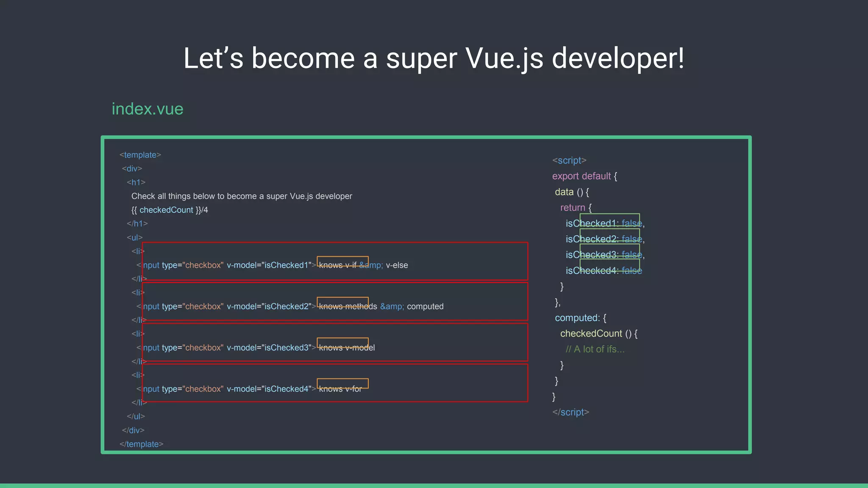Click the opening '<template>' tag line

140,155
